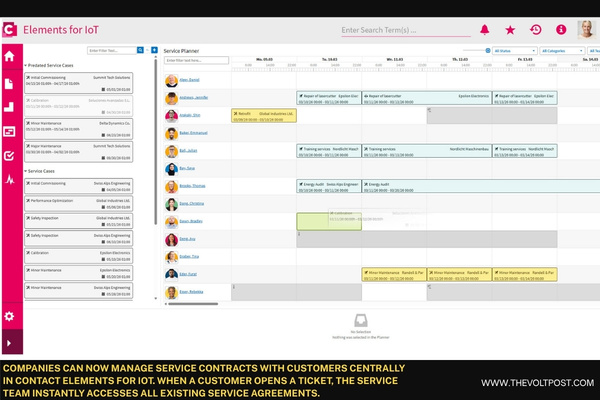Click the Service Planner employee filter field
This screenshot has height=400, width=600.
click(x=196, y=60)
